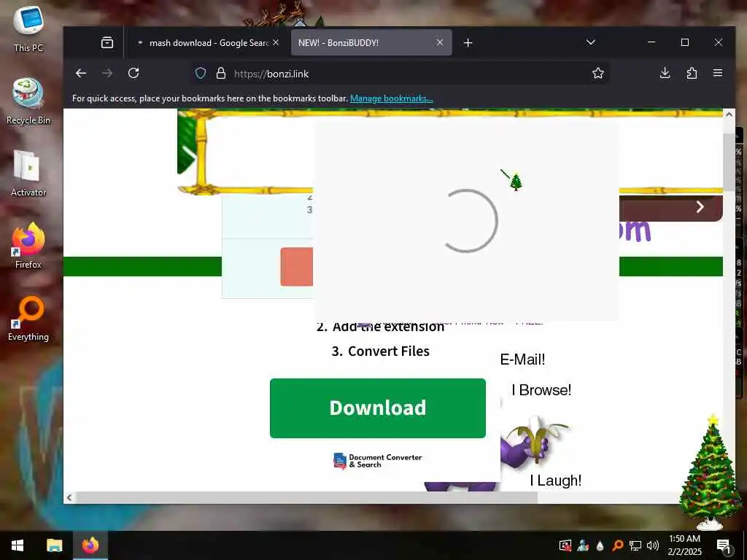Click the Everything magnifier tray icon
This screenshot has height=560, width=747.
[618, 545]
